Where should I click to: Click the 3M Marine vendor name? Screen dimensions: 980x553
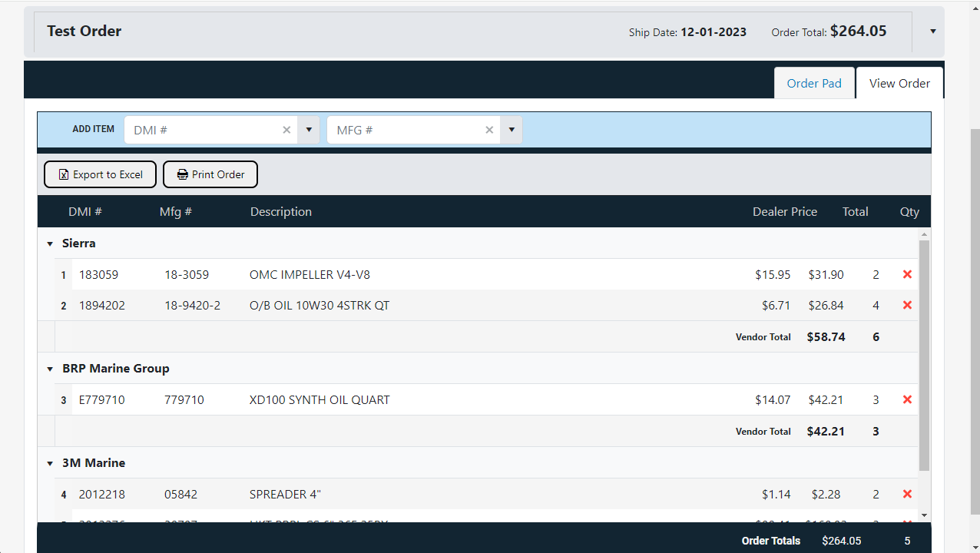tap(94, 462)
